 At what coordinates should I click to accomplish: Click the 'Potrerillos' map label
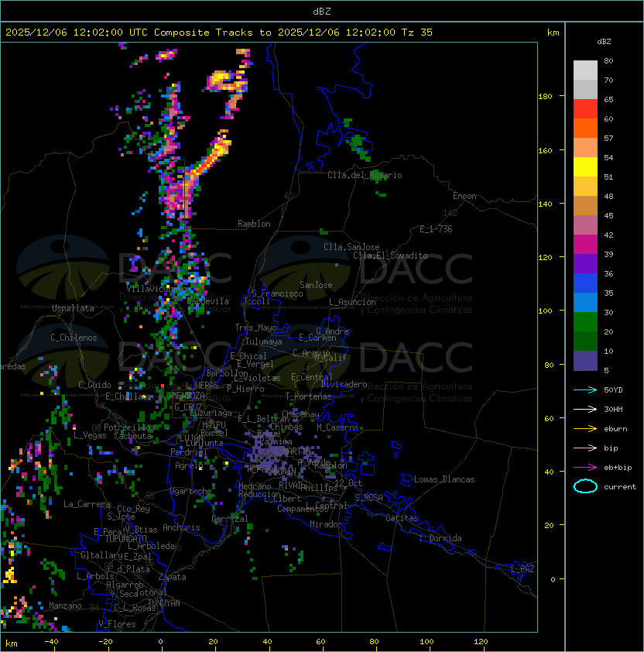click(129, 427)
